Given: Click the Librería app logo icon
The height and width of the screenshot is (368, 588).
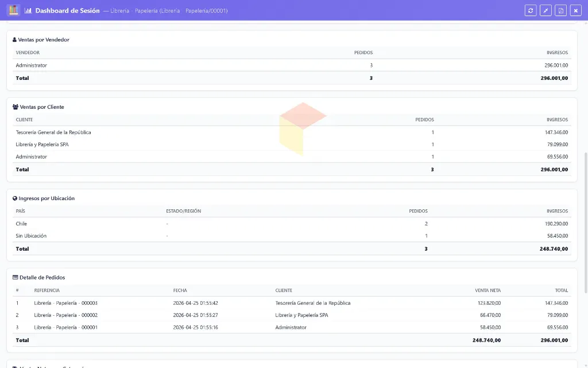Looking at the screenshot, I should [13, 10].
